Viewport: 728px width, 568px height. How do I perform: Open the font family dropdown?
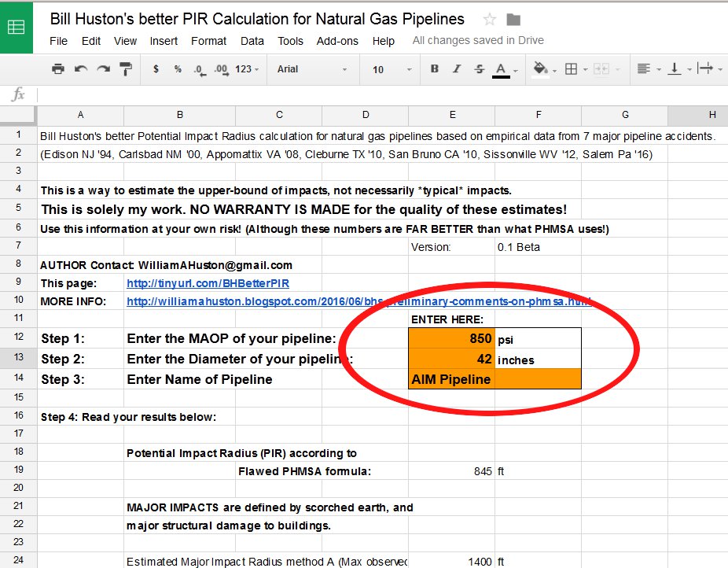[311, 69]
